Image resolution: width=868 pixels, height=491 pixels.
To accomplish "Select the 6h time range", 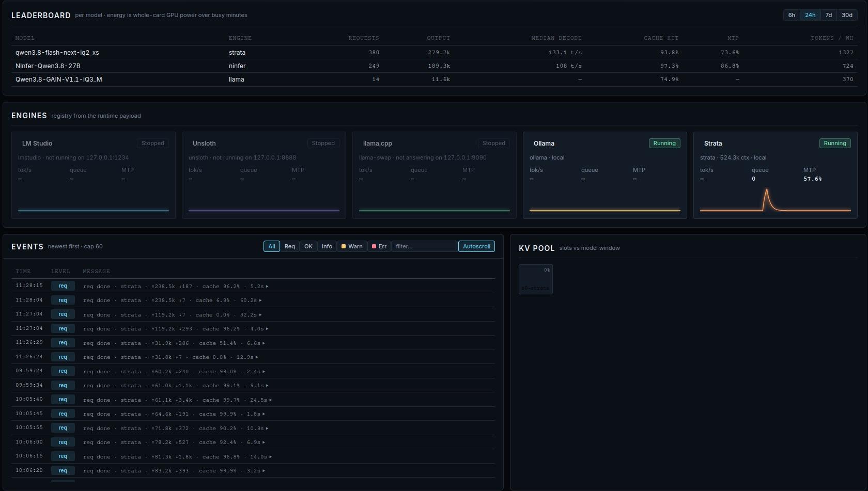I will [x=792, y=15].
